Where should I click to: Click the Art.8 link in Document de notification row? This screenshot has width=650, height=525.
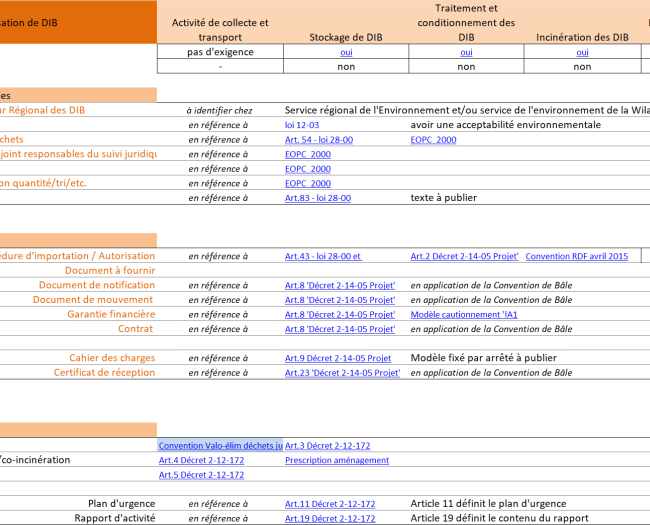pyautogui.click(x=340, y=285)
